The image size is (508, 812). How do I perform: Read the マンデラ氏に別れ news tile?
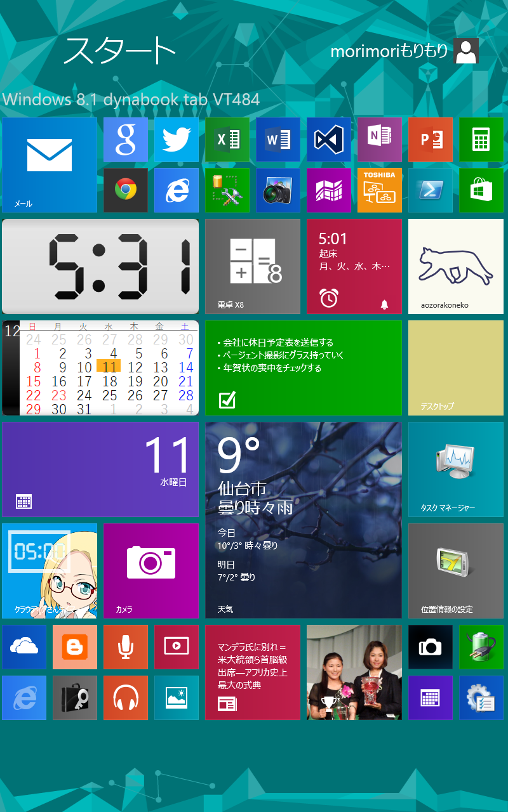click(253, 672)
